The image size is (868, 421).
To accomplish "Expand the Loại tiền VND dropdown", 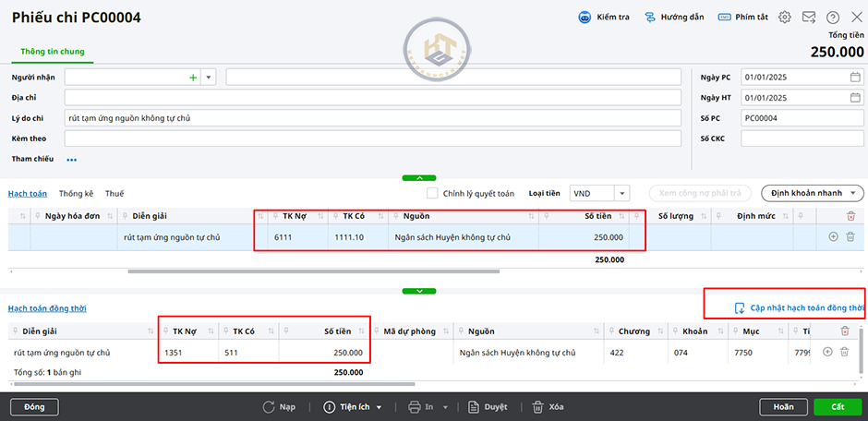I will [622, 194].
